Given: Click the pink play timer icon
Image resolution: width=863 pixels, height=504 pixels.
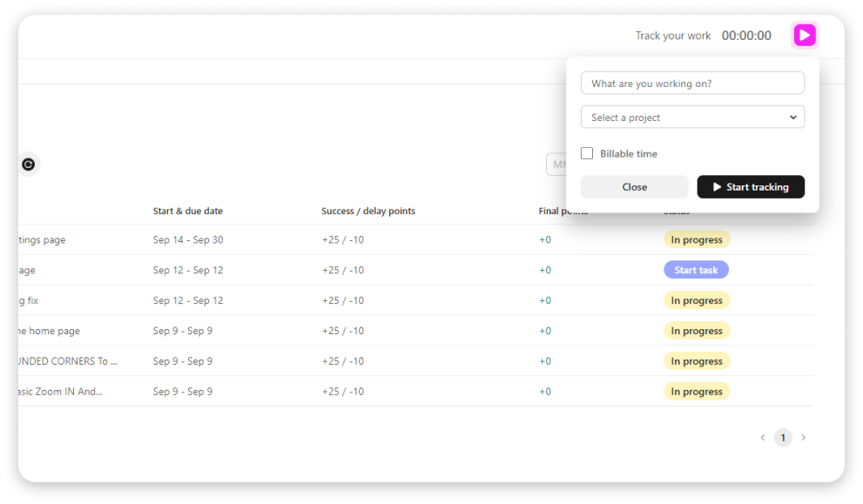Looking at the screenshot, I should coord(804,36).
